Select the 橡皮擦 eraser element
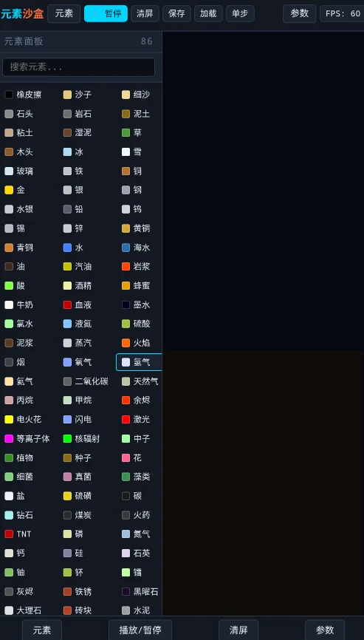364x640 pixels. [23, 95]
